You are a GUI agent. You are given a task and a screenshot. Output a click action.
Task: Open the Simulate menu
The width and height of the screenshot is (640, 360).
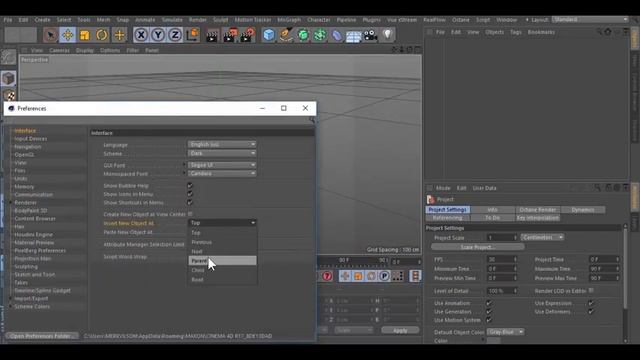[x=172, y=20]
